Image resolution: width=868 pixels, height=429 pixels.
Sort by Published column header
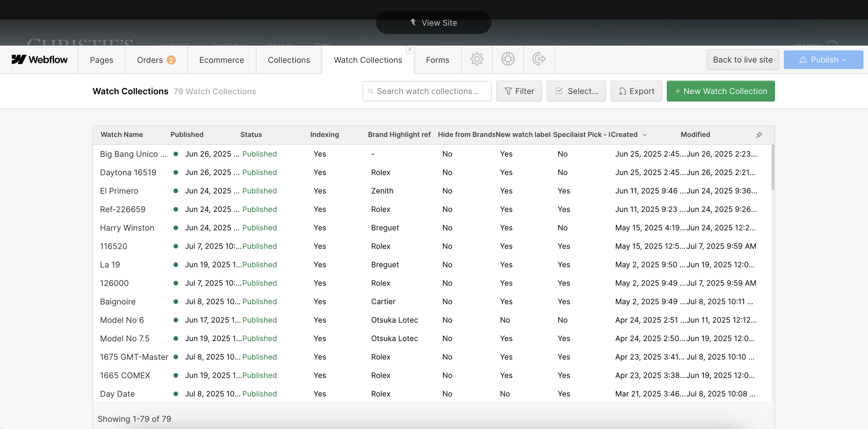pos(187,135)
